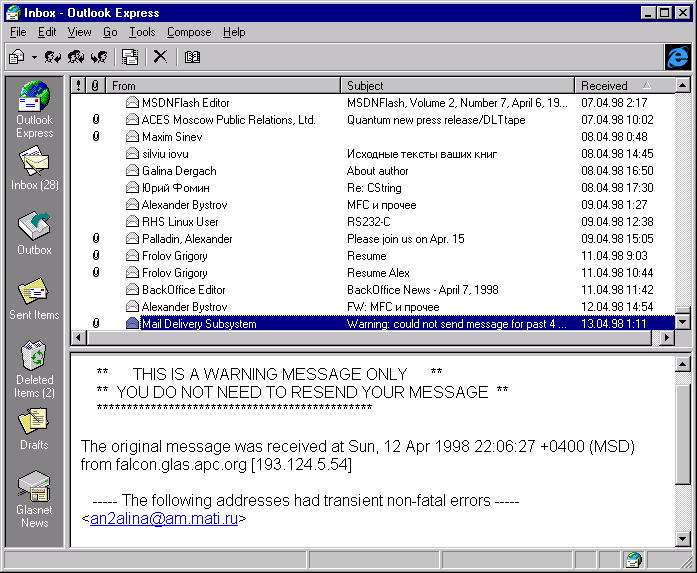The image size is (697, 573).
Task: Sort messages by the From column
Action: coord(223,85)
